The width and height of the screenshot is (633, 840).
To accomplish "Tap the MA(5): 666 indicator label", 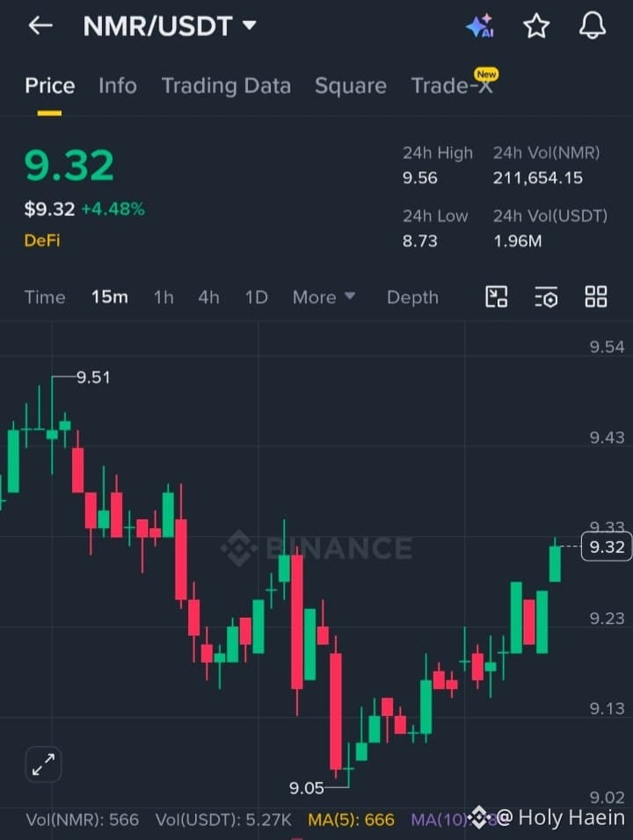I will point(351,820).
